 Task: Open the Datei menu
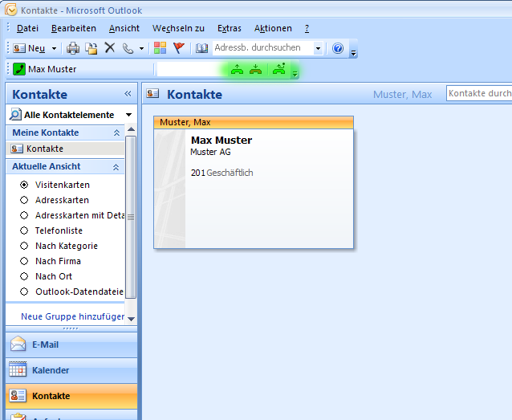pos(27,28)
